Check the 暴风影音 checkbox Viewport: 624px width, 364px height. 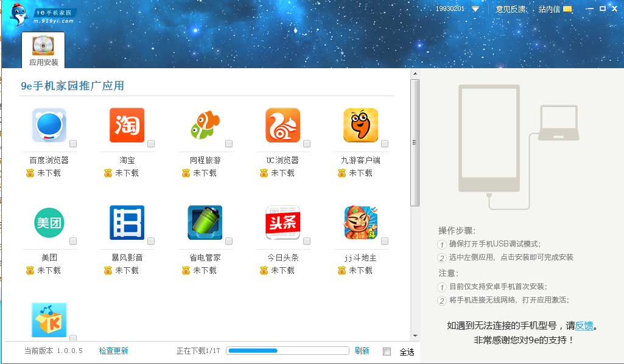click(151, 241)
